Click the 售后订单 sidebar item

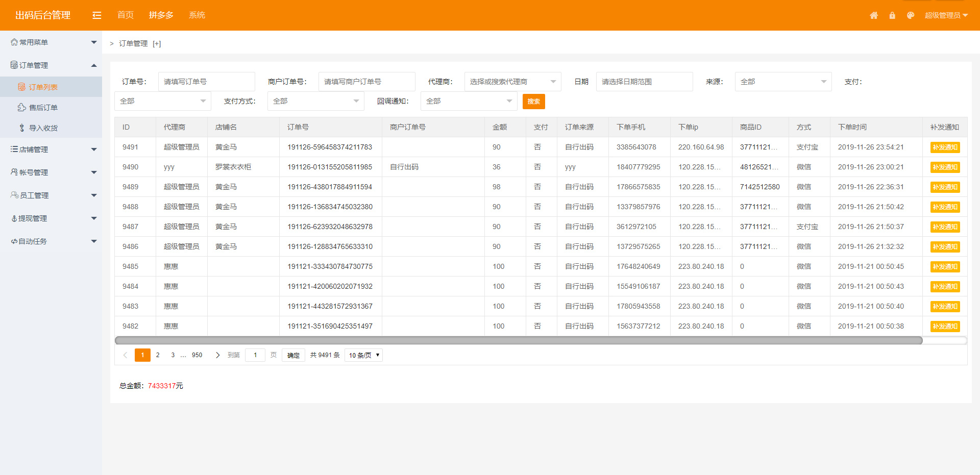tap(43, 108)
